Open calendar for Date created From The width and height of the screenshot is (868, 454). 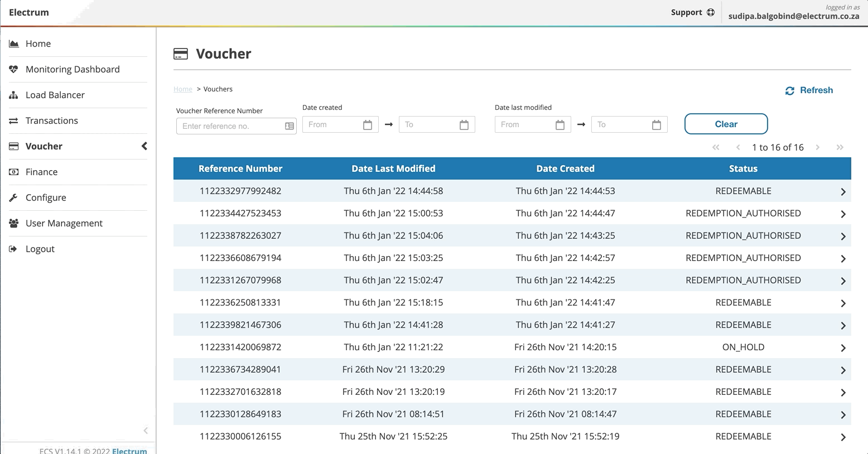click(367, 125)
